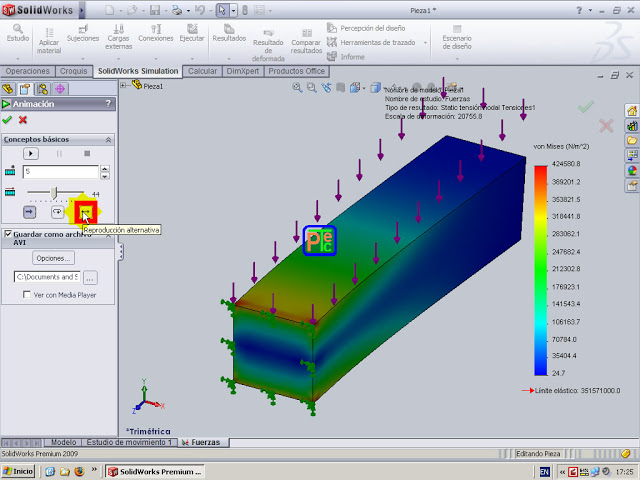640x480 pixels.
Task: Click the New document icon
Action: coord(109,10)
